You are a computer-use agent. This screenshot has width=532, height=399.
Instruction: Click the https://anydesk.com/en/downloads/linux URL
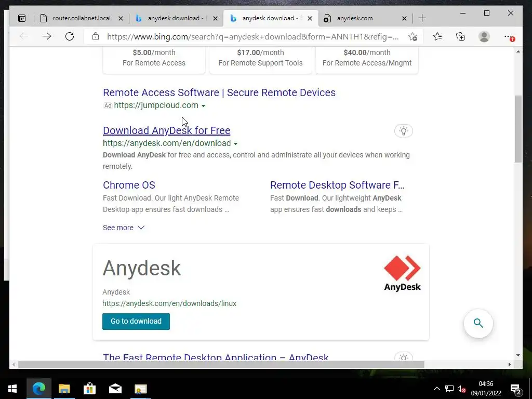(x=169, y=303)
